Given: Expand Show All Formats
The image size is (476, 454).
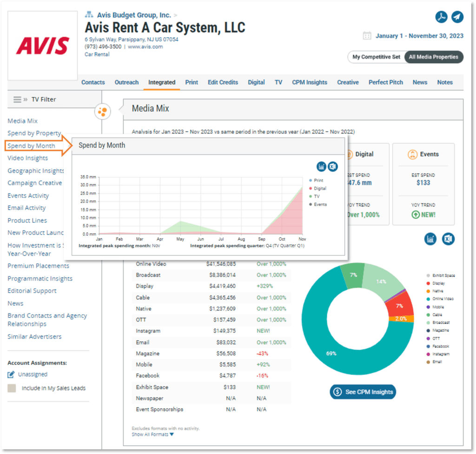Looking at the screenshot, I should [x=152, y=434].
